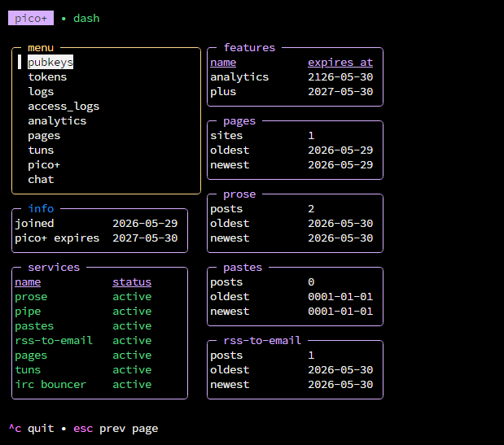Click sites label in pages box
Viewport: 504px width, 445px height.
(x=226, y=136)
